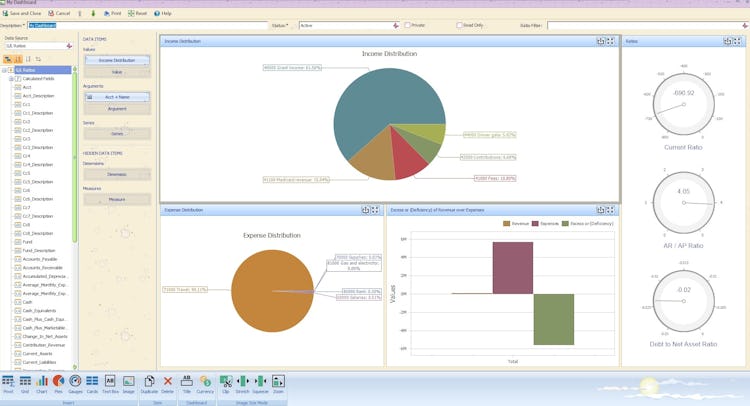The width and height of the screenshot is (750, 406).
Task: Click Cancel in the toolbar
Action: click(59, 13)
